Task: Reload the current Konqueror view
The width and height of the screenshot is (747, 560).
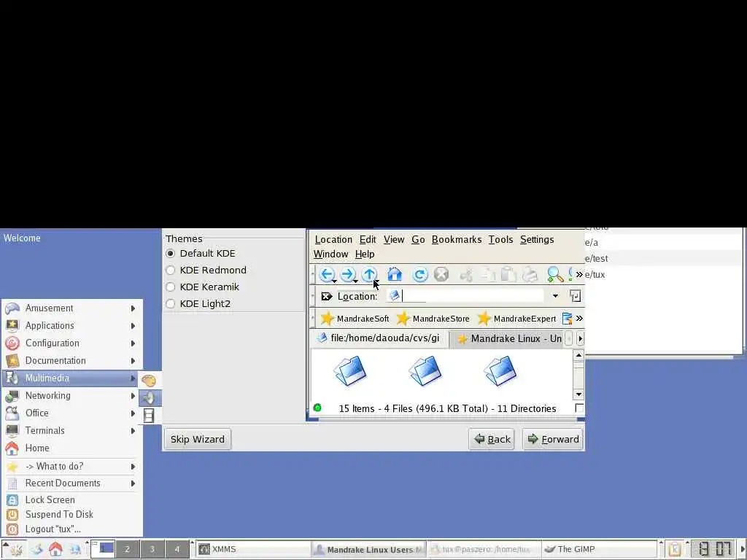Action: pos(419,275)
